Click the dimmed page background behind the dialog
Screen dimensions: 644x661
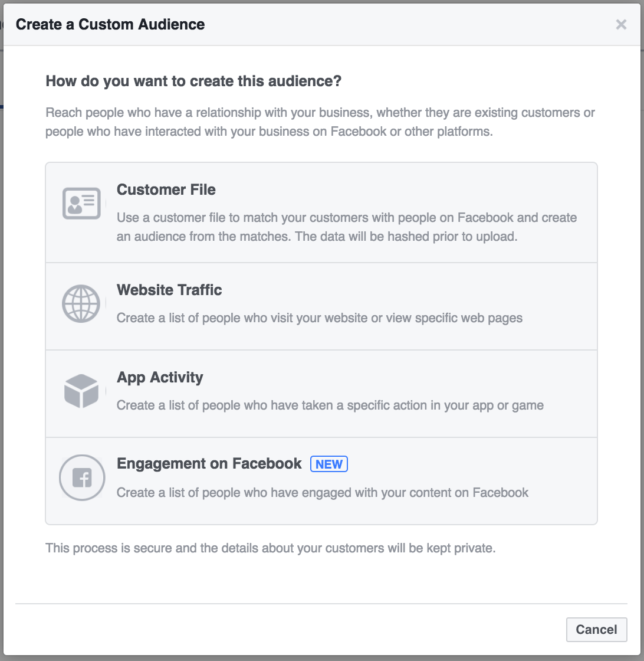click(x=1, y=337)
